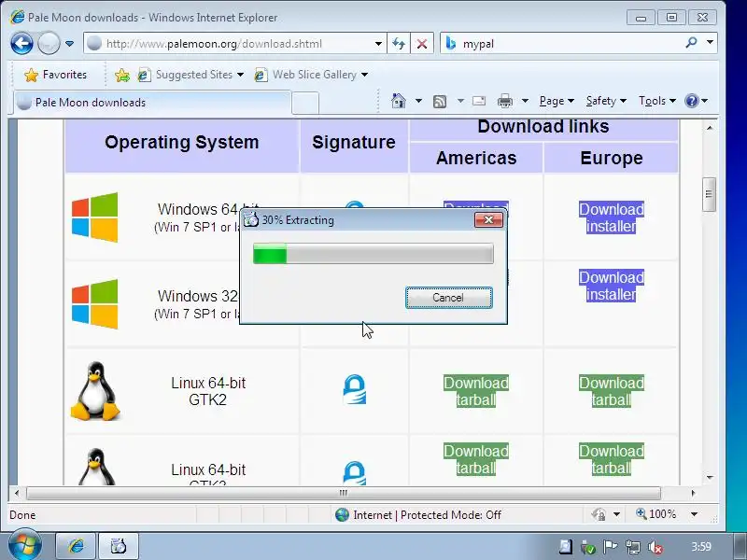Screen dimensions: 747x560
Task: Click the Europe column header
Action: 612,158
